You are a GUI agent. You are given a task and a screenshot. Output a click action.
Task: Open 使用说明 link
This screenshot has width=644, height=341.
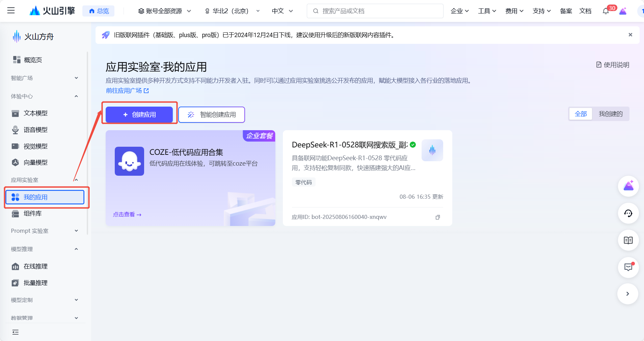click(613, 65)
